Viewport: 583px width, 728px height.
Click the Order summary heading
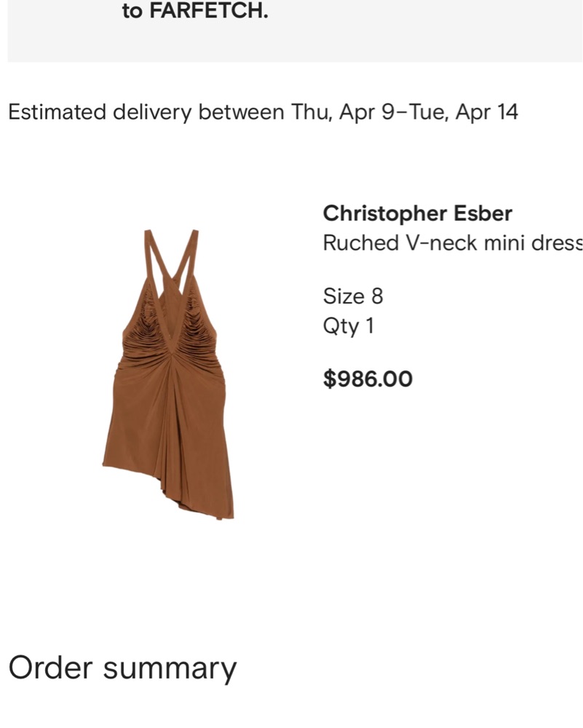[122, 668]
